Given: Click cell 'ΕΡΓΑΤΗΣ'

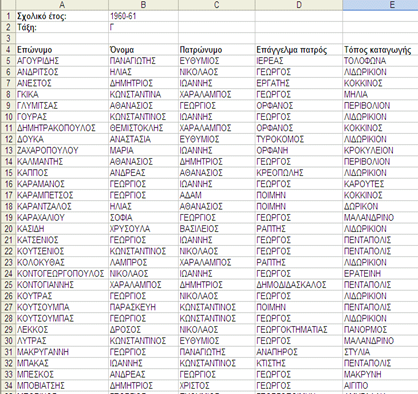Looking at the screenshot, I should click(299, 83).
